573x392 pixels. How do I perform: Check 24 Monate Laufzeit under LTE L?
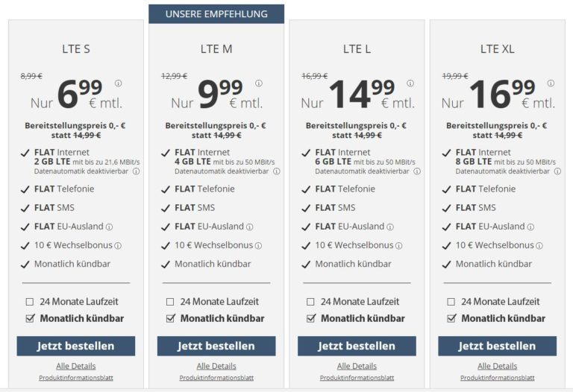(x=310, y=302)
